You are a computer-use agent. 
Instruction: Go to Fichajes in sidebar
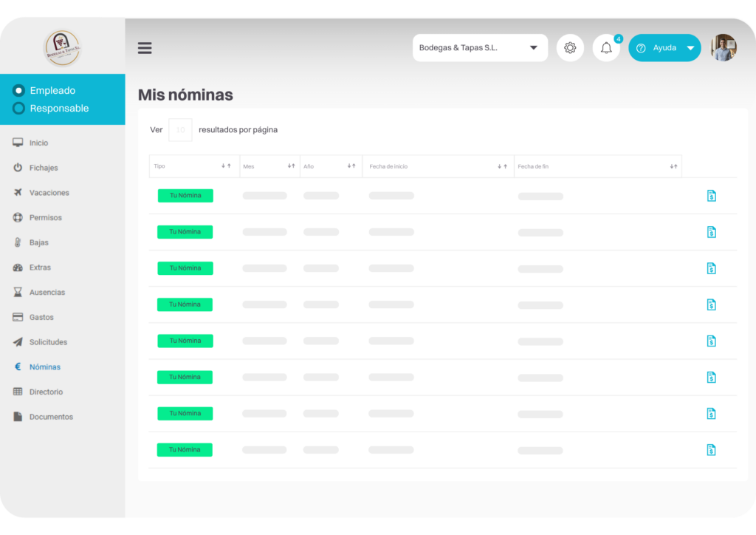(44, 168)
